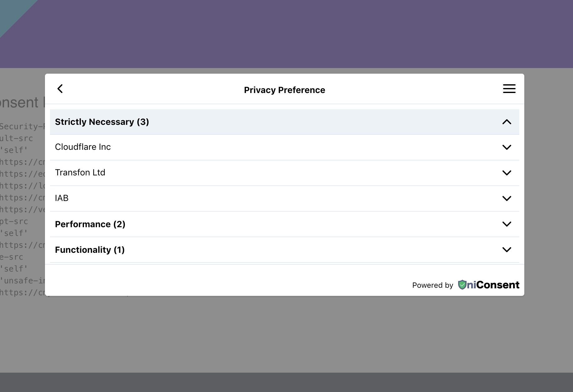This screenshot has width=573, height=392.
Task: Click the Transfon Ltd vendor label
Action: tap(80, 173)
